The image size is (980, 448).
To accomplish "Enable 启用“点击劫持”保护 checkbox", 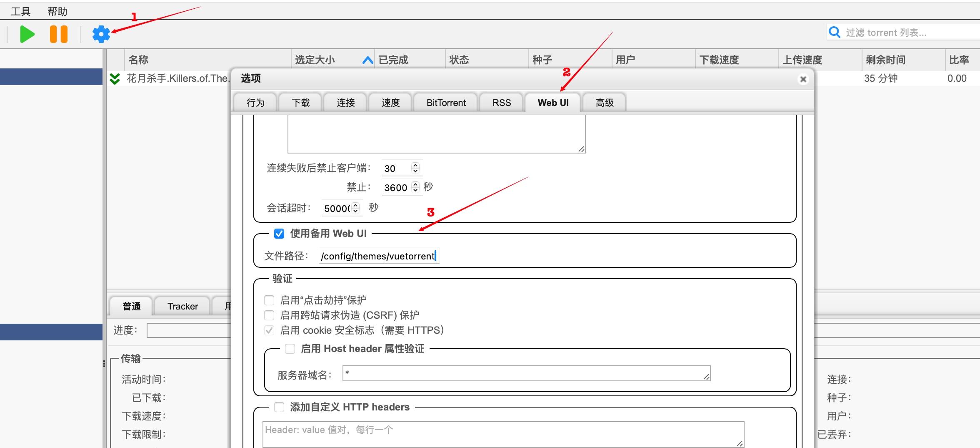I will pyautogui.click(x=269, y=300).
